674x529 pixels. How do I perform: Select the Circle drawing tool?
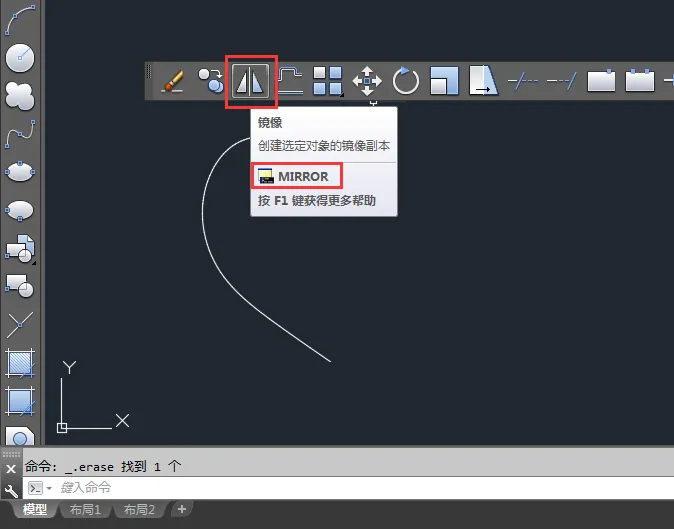(20, 58)
